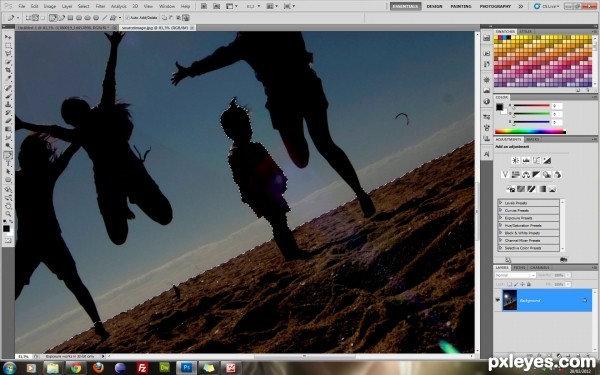
Task: Select the Gradient tool
Action: pyautogui.click(x=8, y=129)
